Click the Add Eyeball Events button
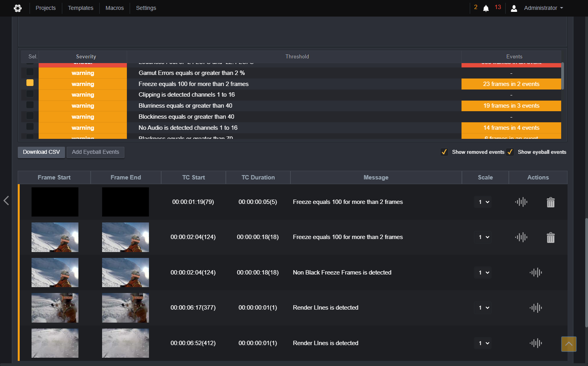The image size is (588, 366). point(95,152)
